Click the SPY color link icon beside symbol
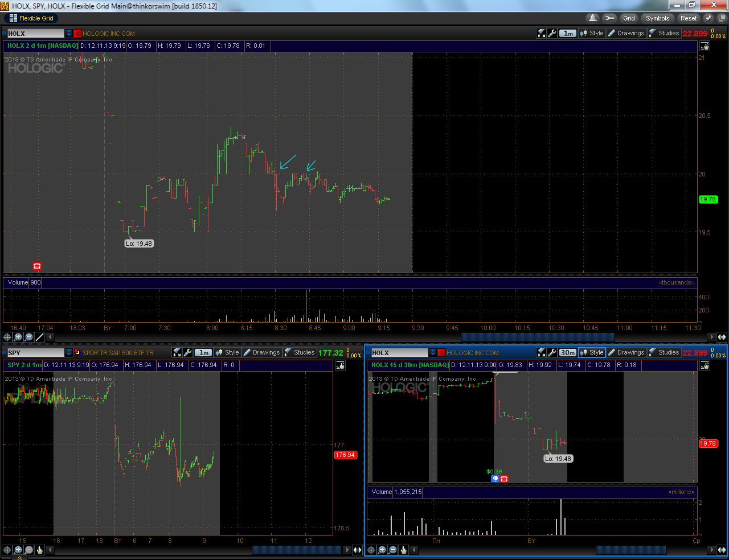The image size is (729, 560). [77, 352]
